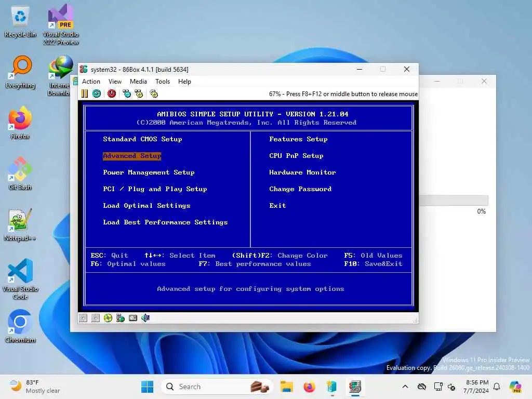
Task: Select 'PCI / Plug and Play Setup'
Action: pos(155,189)
